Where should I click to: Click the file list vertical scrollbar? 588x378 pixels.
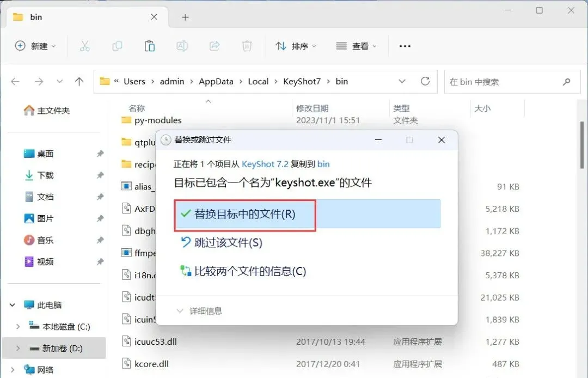(x=582, y=145)
